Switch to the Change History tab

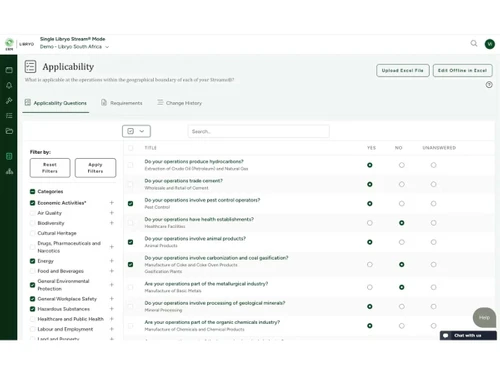(180, 103)
